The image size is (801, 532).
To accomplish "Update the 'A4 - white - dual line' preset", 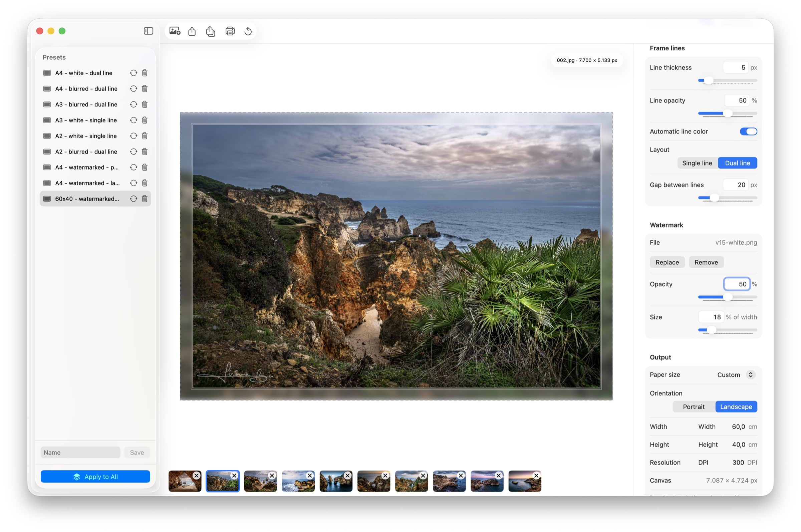I will (133, 73).
